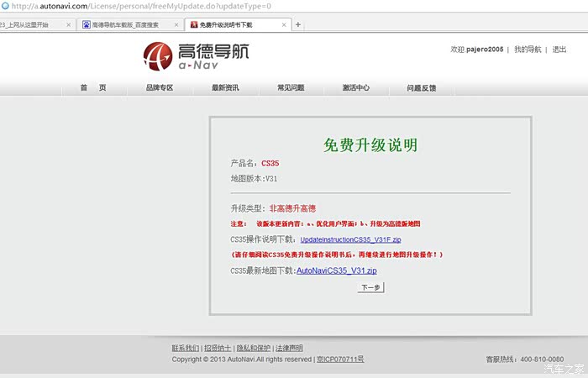Viewport: 588px width, 378px height.
Task: Go to 最新资讯 section
Action: pos(225,87)
